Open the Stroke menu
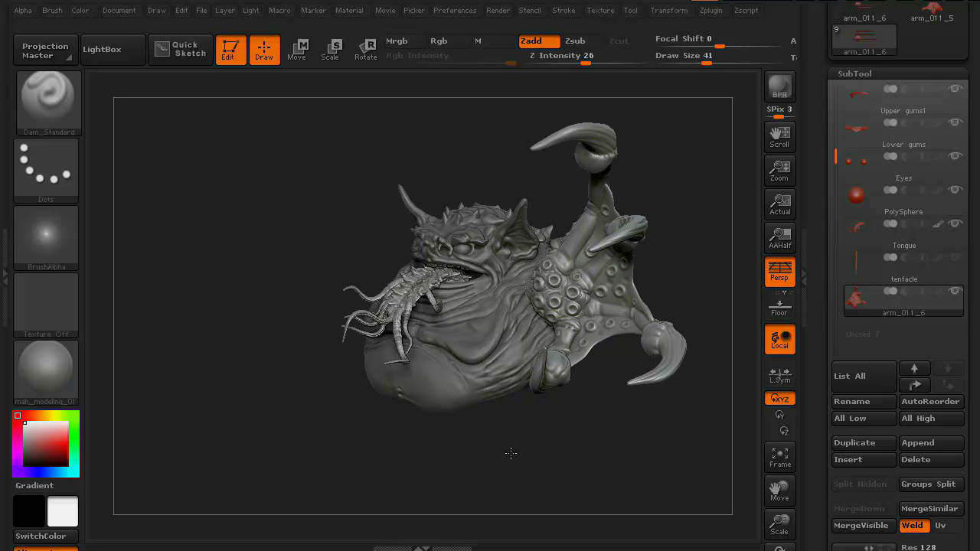 click(x=563, y=11)
